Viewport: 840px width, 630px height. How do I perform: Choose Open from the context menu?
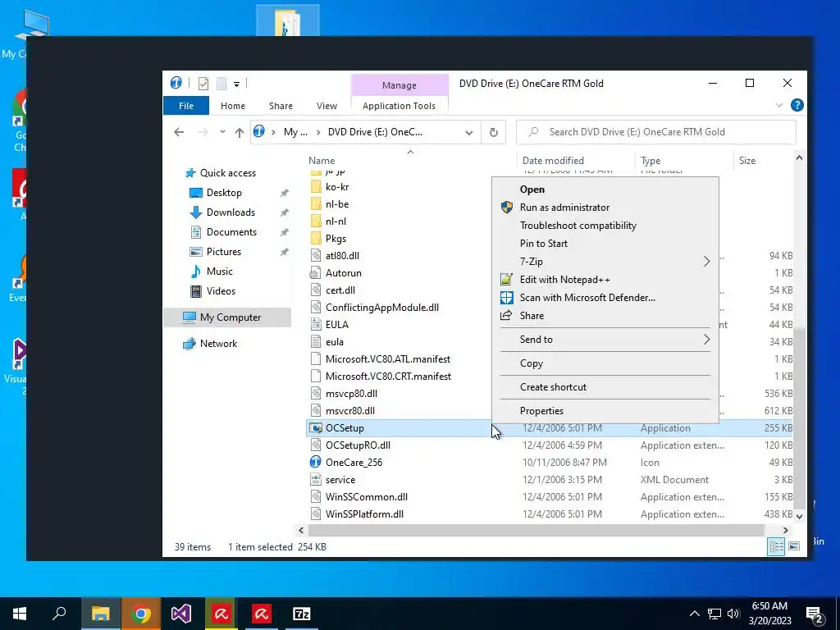[605, 189]
